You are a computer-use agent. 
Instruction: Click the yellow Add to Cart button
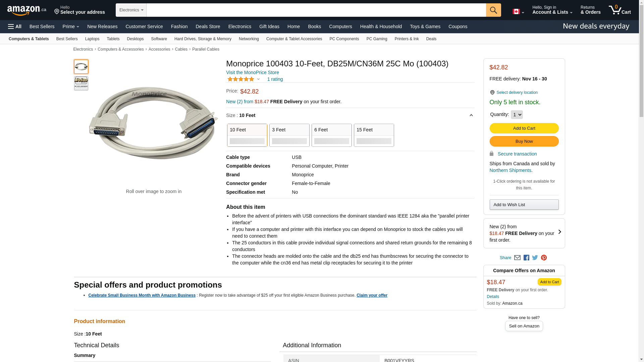coord(524,128)
